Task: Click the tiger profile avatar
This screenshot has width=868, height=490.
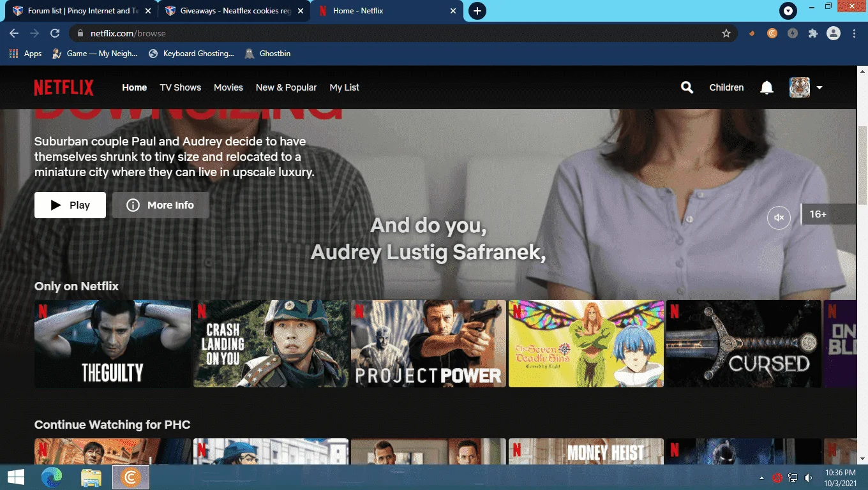Action: (800, 87)
